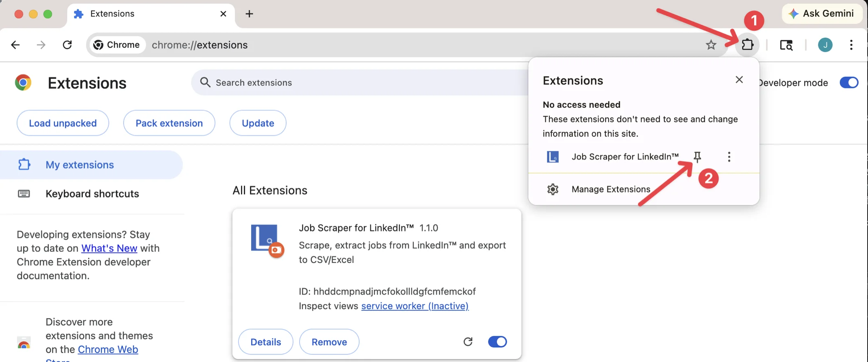Screen dimensions: 868x362
Task: Open profile avatar J menu
Action: (825, 45)
